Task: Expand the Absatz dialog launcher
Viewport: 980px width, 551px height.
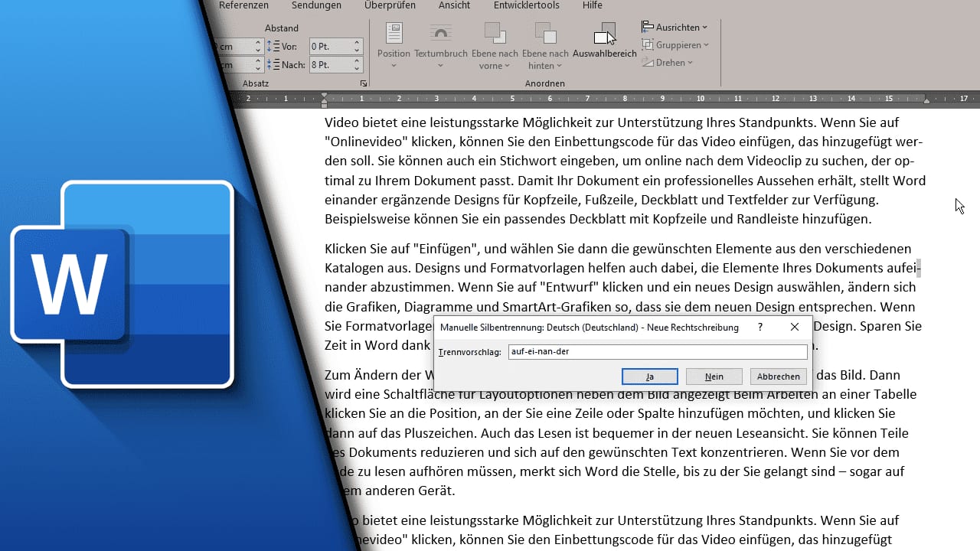Action: tap(364, 83)
